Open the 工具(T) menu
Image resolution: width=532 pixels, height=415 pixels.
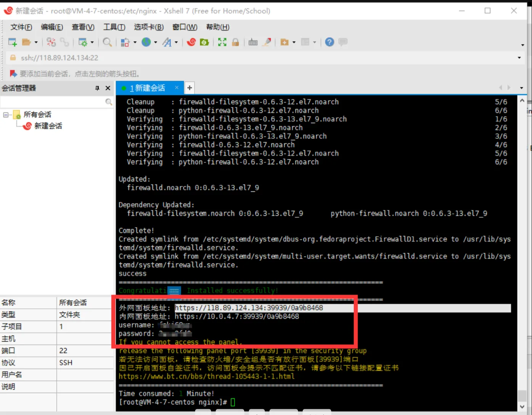point(114,27)
